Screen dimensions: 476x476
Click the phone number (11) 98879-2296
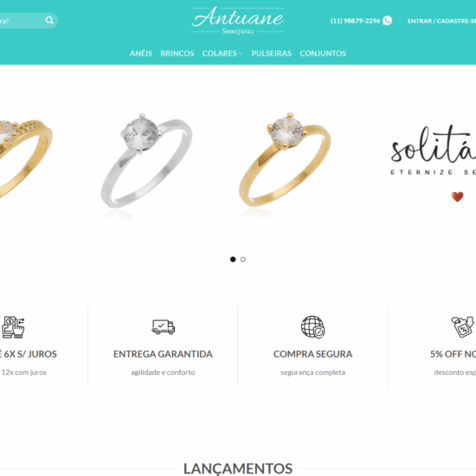coord(355,21)
